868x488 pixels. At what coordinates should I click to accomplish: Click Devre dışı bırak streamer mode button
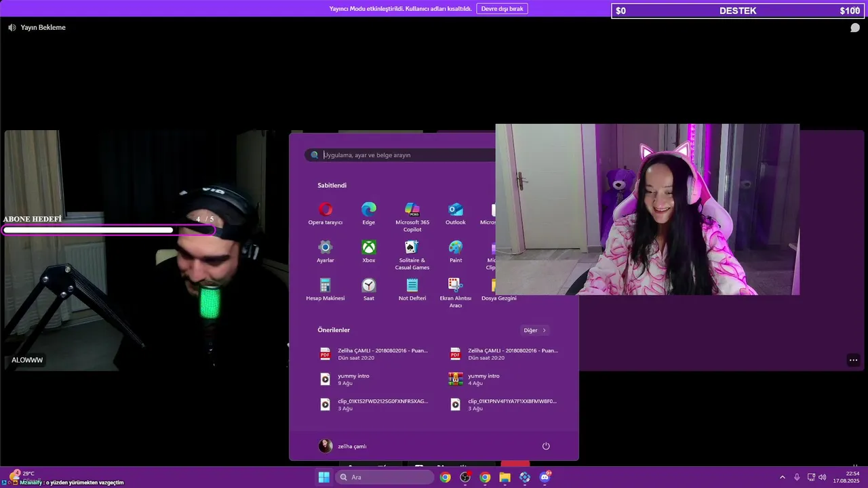pos(502,9)
